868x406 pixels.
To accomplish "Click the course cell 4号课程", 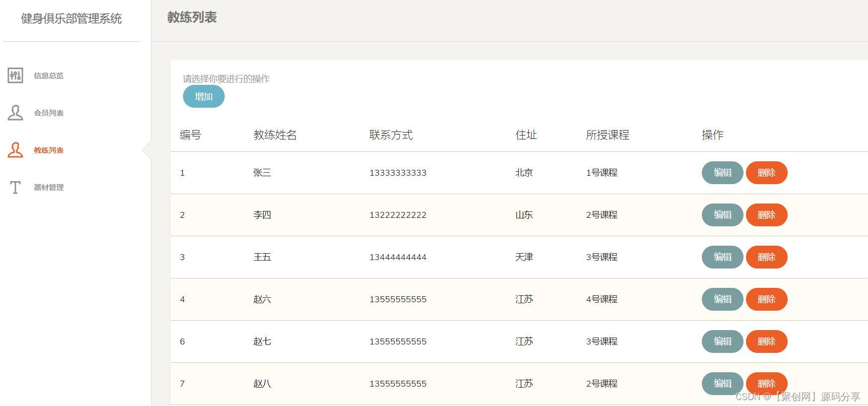I will click(x=602, y=299).
